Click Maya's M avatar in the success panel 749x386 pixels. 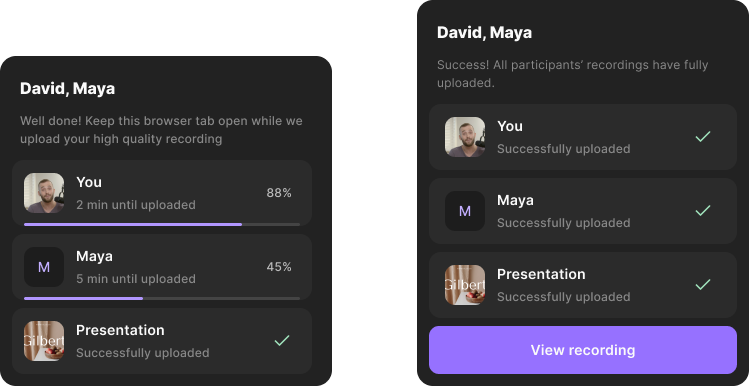[x=465, y=211]
